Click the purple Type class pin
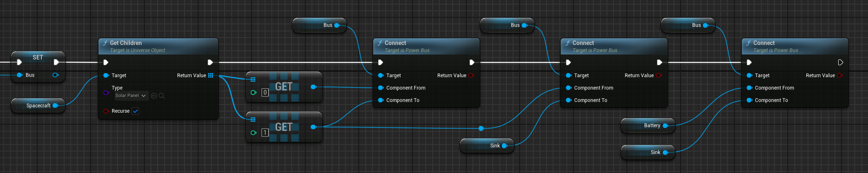The width and height of the screenshot is (868, 173). click(106, 93)
